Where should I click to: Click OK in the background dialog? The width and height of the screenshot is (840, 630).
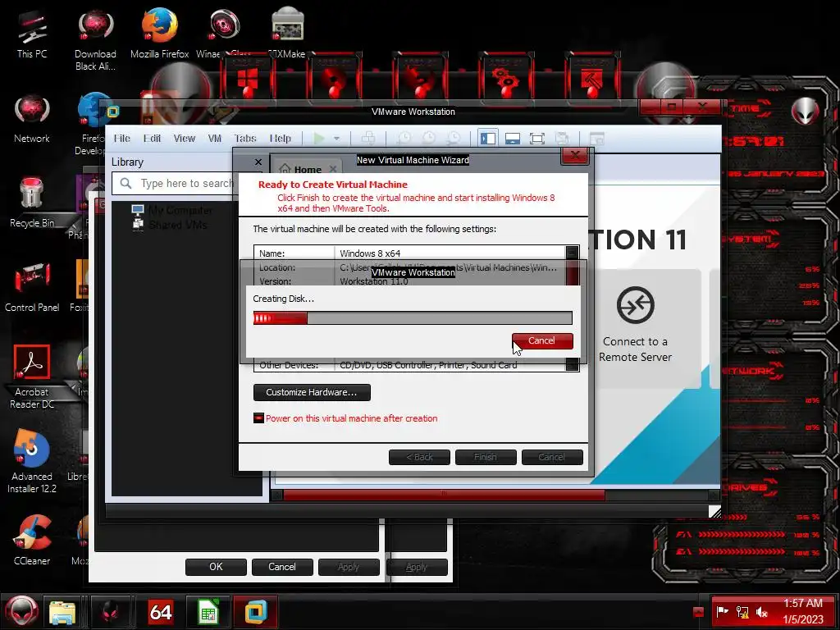click(216, 567)
